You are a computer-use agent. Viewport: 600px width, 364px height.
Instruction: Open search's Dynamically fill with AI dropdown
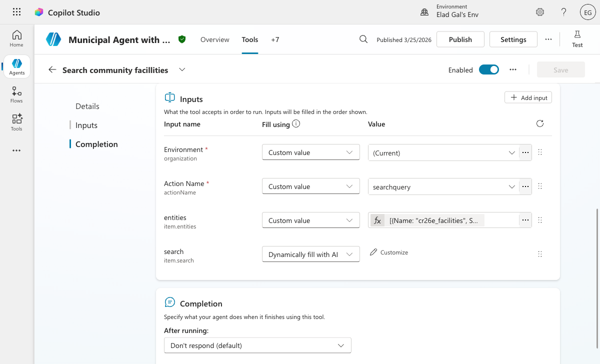pyautogui.click(x=310, y=254)
